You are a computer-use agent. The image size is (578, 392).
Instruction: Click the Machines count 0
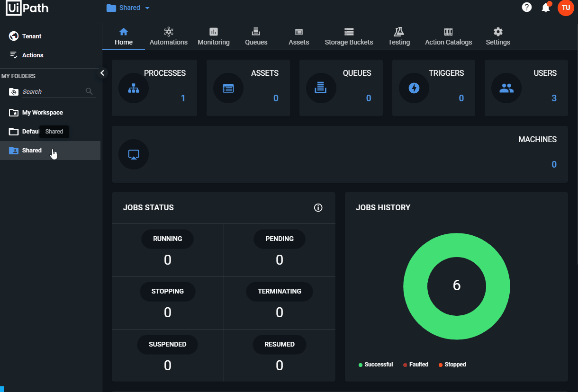(x=554, y=165)
